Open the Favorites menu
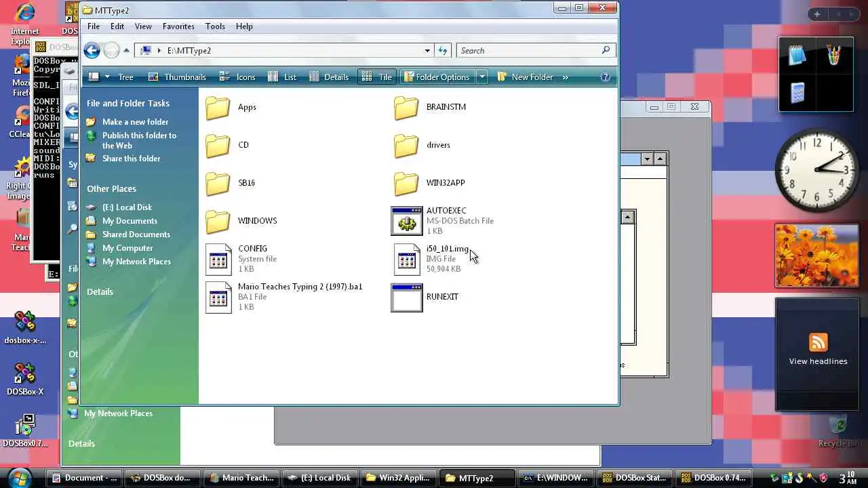Image resolution: width=868 pixels, height=488 pixels. pos(178,26)
